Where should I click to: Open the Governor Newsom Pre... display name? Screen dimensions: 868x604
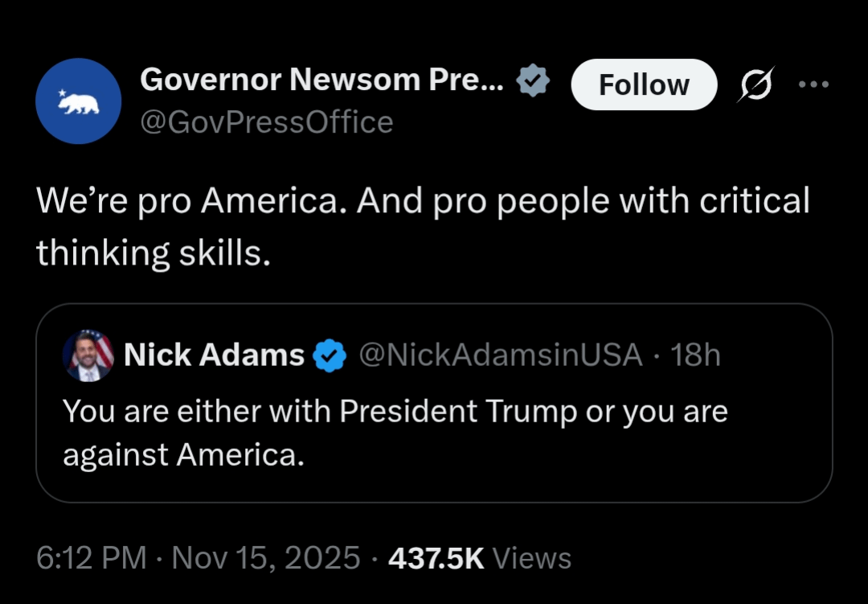click(322, 80)
